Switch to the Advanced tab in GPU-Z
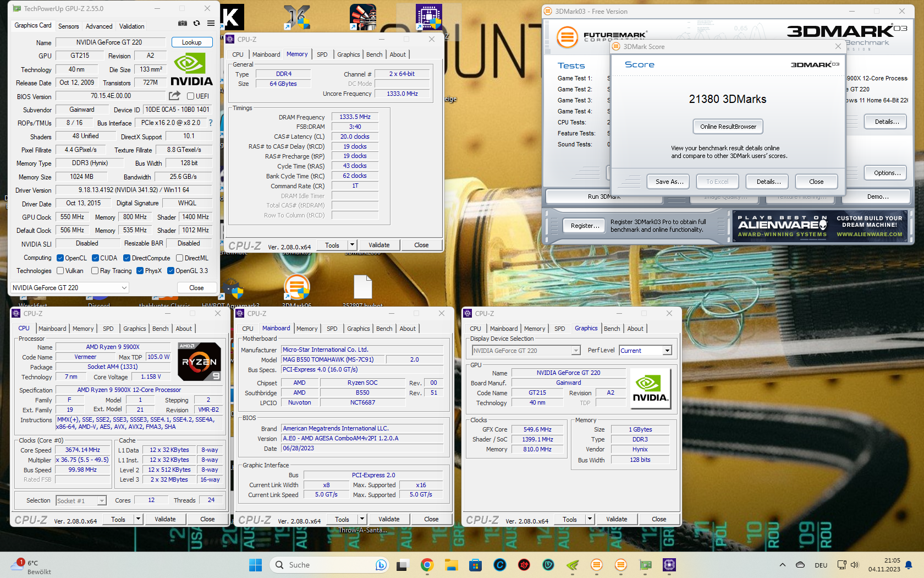This screenshot has height=578, width=924. [99, 26]
